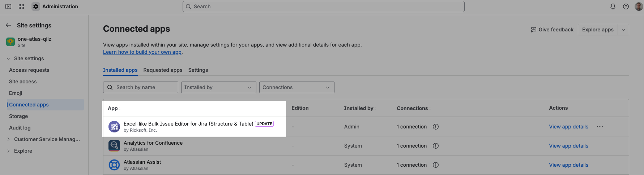Viewport: 644px width, 175px height.
Task: Open the app switcher grid icon
Action: pos(21,6)
